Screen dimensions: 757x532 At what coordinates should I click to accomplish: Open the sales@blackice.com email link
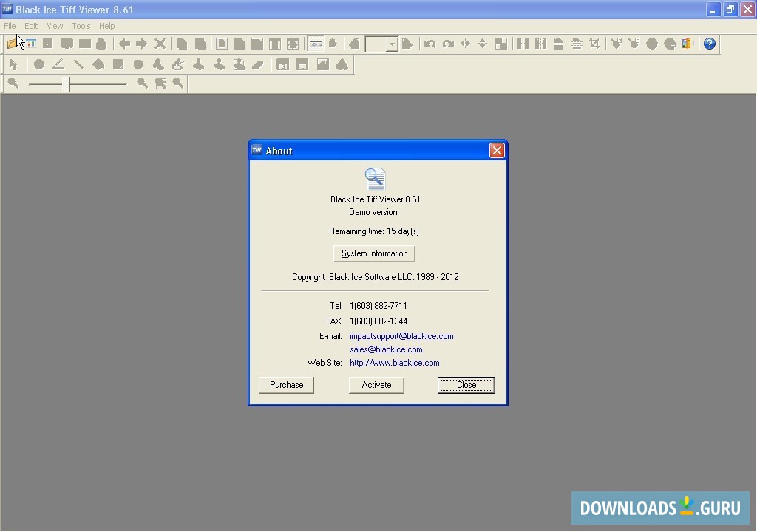coord(386,349)
